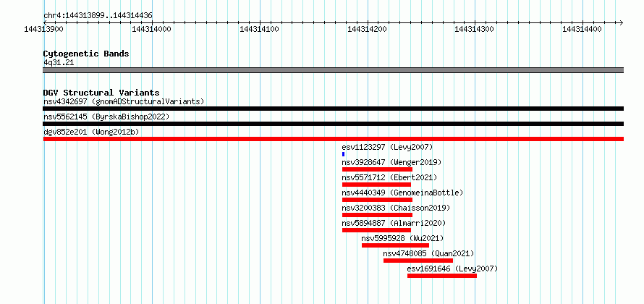The height and width of the screenshot is (304, 644).
Task: Click nsv5995928 Wu2021 label
Action: pos(402,238)
